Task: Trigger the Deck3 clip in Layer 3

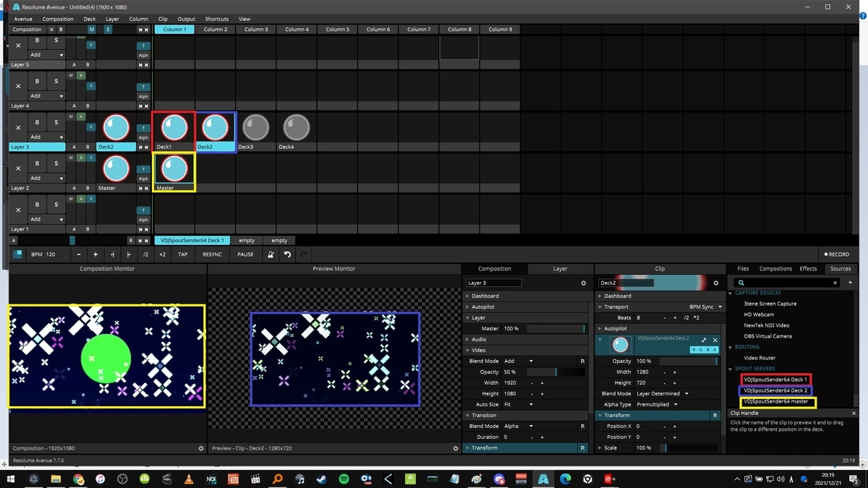Action: tap(255, 128)
